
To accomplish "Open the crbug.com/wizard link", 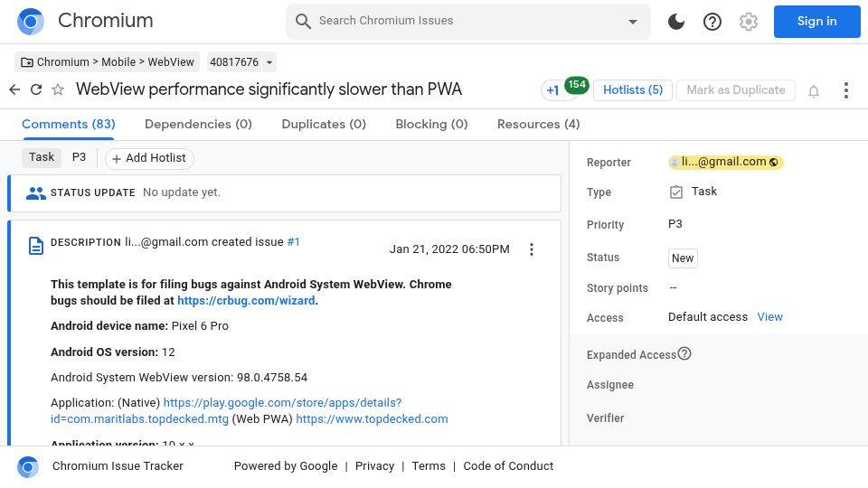I will click(x=246, y=300).
